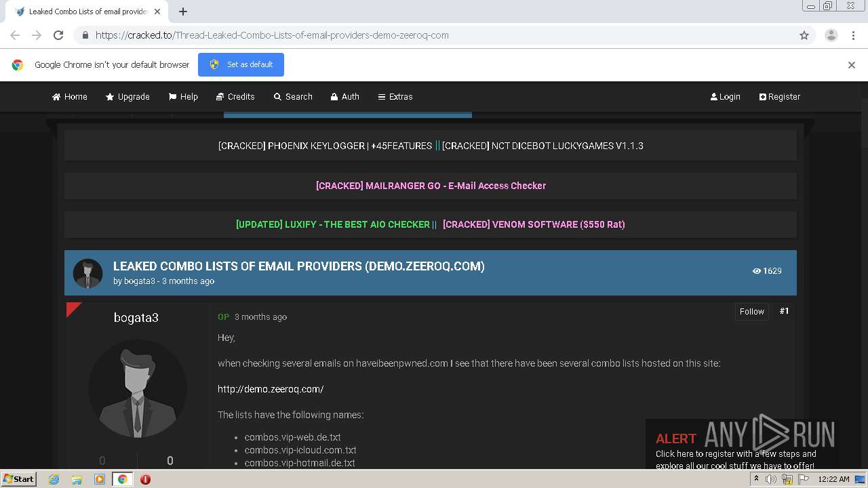Viewport: 868px width, 488px height.
Task: Open the post #1 permalink
Action: 784,311
